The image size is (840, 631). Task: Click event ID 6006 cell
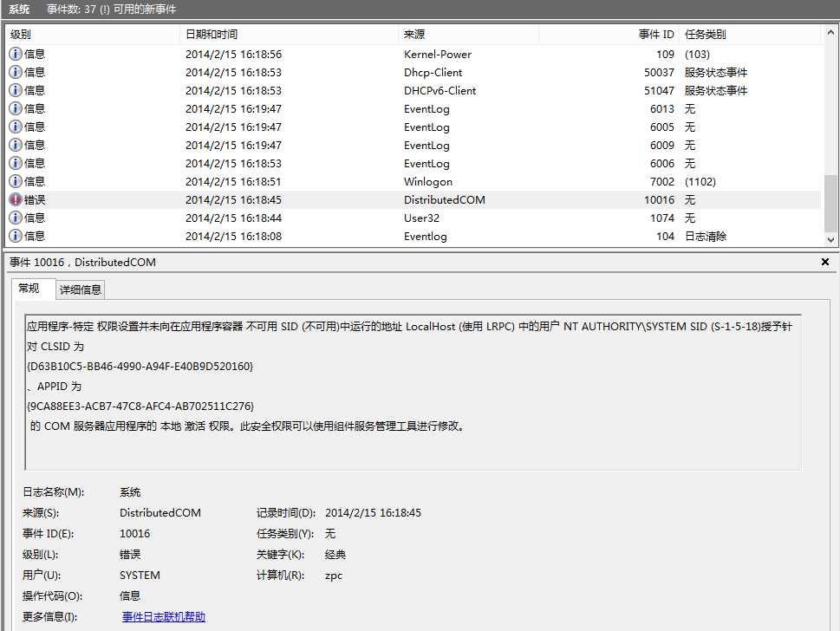[x=662, y=163]
